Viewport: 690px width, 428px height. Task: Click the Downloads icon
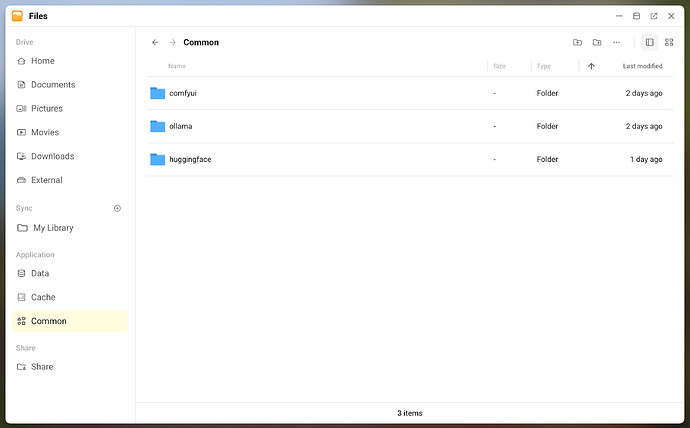click(x=21, y=156)
